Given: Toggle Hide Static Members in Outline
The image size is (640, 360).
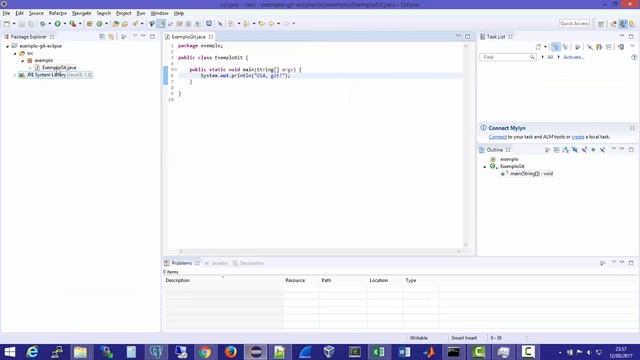Looking at the screenshot, I should point(584,150).
